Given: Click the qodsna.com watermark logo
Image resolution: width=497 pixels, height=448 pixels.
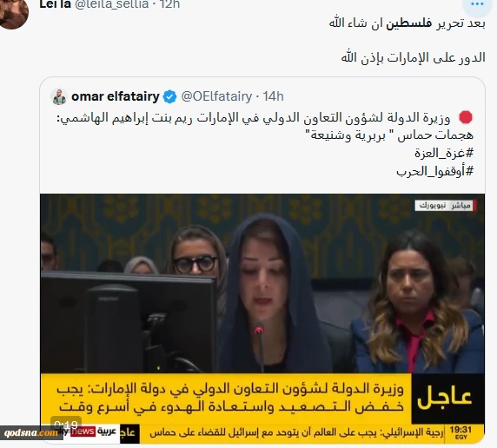Looking at the screenshot, I should pyautogui.click(x=31, y=432).
